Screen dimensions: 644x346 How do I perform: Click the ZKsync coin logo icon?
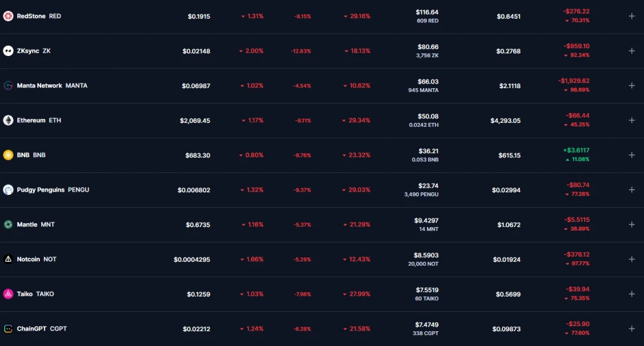point(8,51)
